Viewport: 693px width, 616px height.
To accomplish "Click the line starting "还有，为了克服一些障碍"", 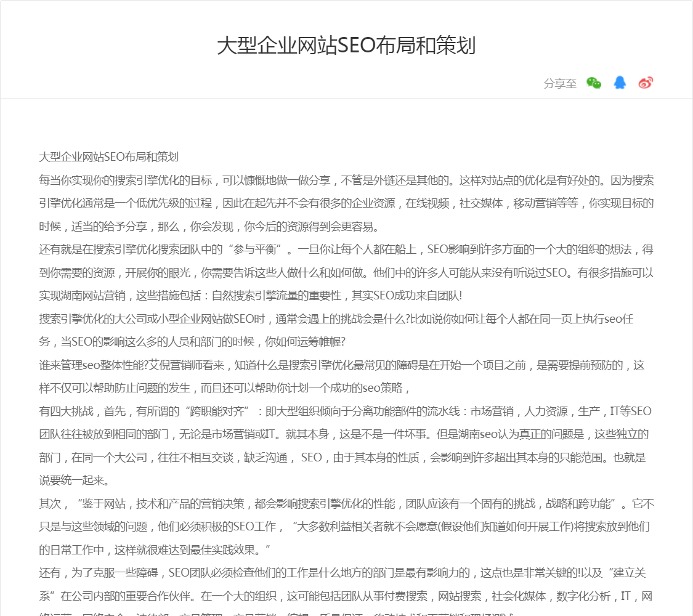I will pos(342,573).
